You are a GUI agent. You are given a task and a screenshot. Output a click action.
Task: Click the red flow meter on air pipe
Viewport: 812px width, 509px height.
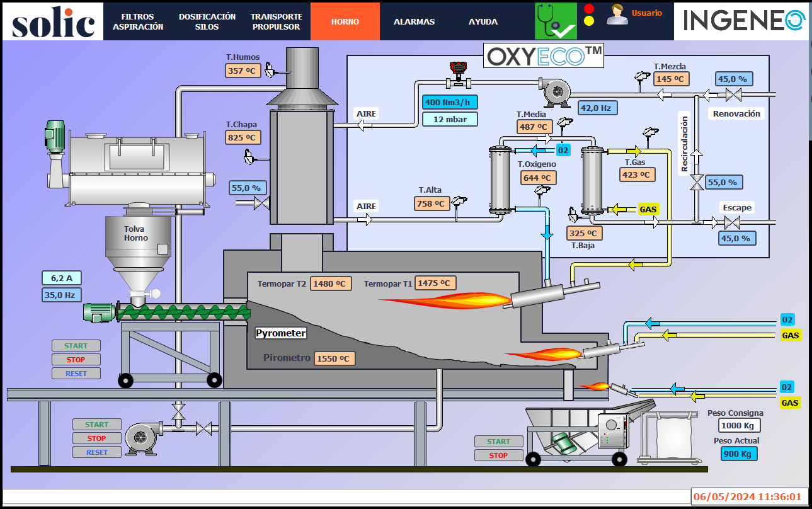click(x=456, y=71)
